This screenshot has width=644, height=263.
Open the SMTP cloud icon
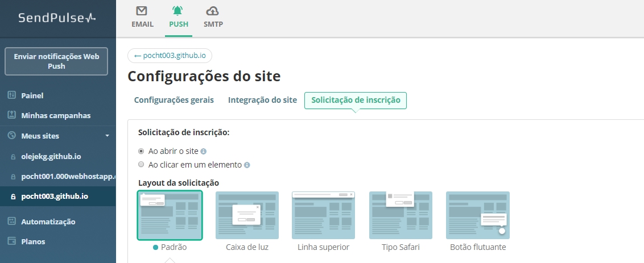pyautogui.click(x=213, y=11)
